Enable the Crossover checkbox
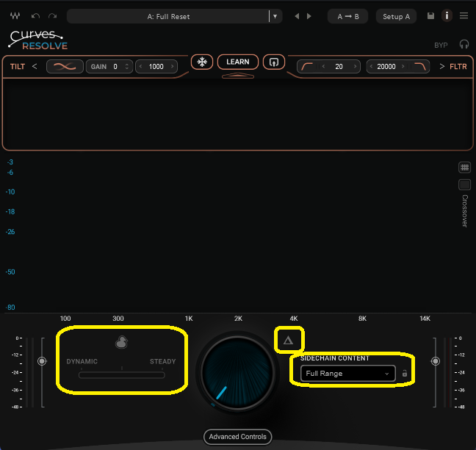476x450 pixels. (x=464, y=185)
